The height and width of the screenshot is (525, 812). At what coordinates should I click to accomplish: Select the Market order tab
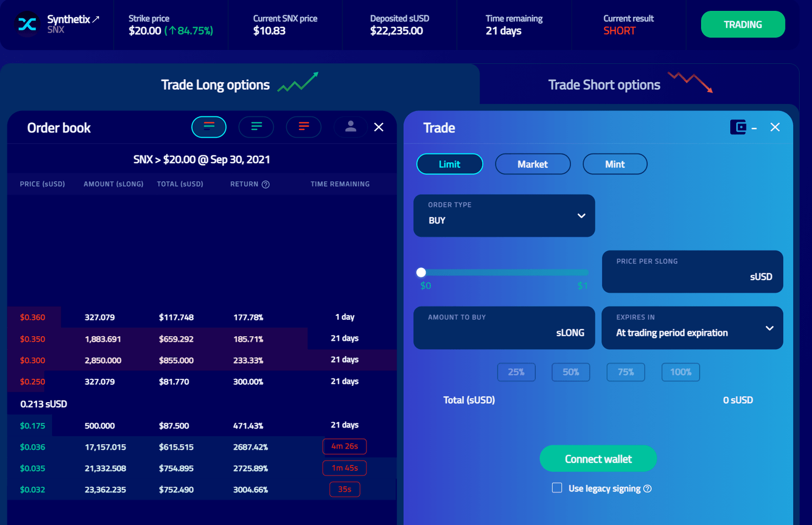[x=533, y=164]
